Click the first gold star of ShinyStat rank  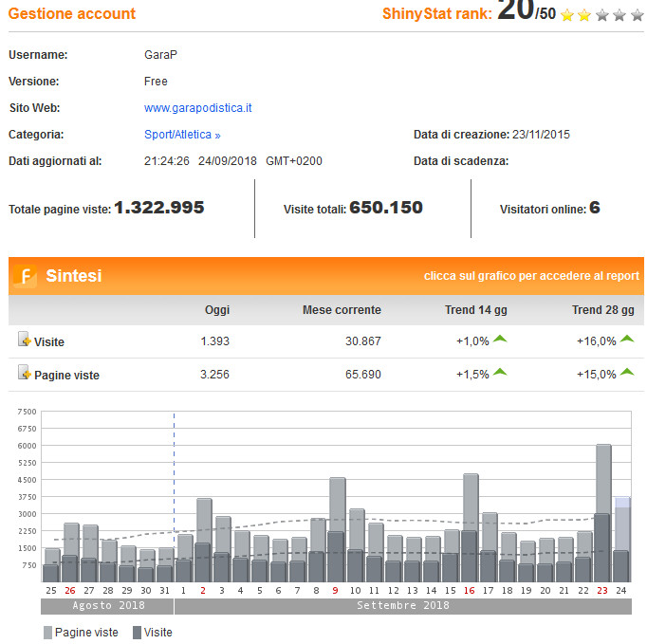point(567,15)
